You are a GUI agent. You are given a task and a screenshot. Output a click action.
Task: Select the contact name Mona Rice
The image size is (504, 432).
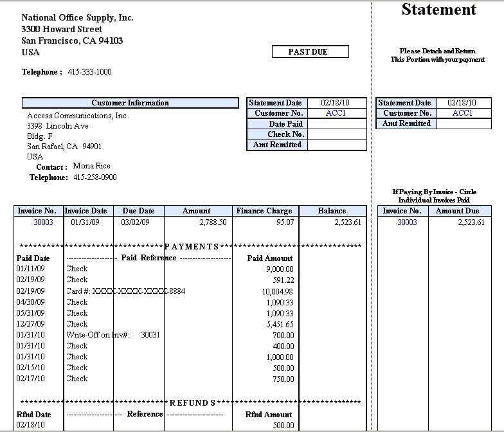coord(91,166)
